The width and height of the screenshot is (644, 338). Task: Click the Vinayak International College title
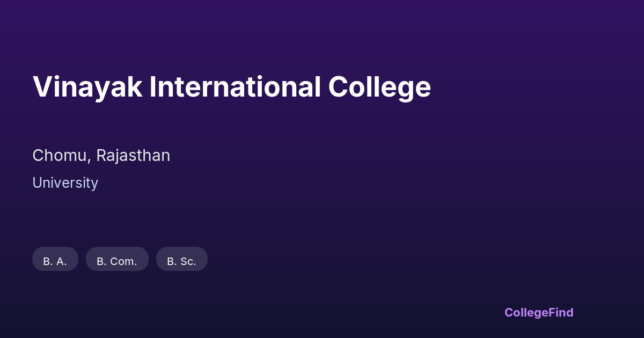(x=231, y=87)
